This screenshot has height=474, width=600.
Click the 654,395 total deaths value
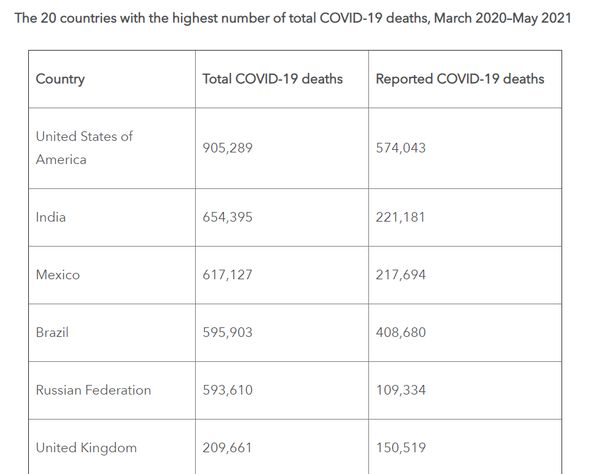point(229,217)
